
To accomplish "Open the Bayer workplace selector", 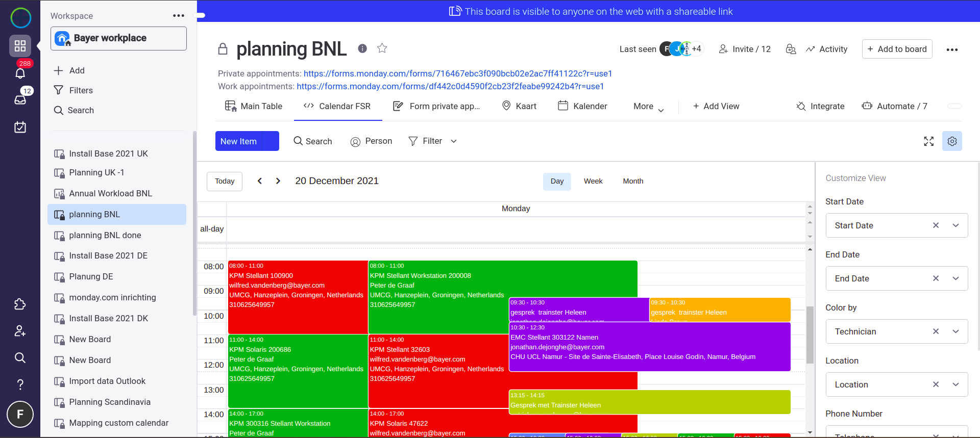I will coord(118,38).
